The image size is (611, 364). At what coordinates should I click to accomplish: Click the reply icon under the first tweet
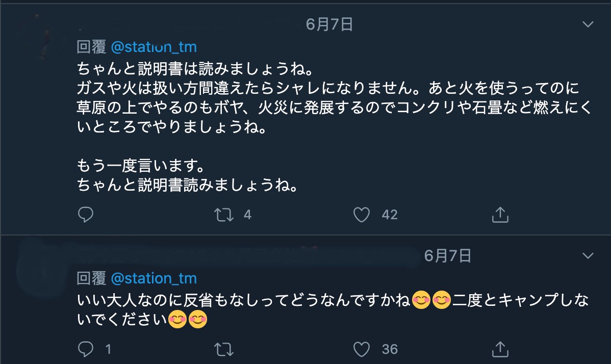[x=86, y=215]
